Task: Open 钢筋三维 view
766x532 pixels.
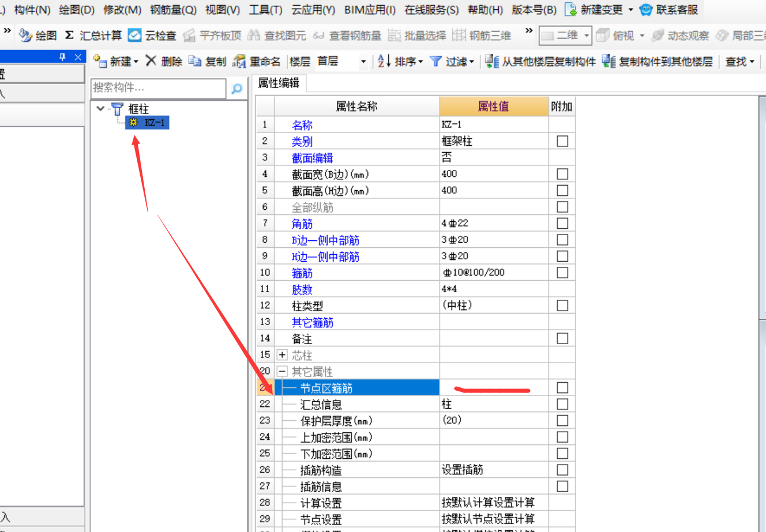Action: tap(482, 36)
